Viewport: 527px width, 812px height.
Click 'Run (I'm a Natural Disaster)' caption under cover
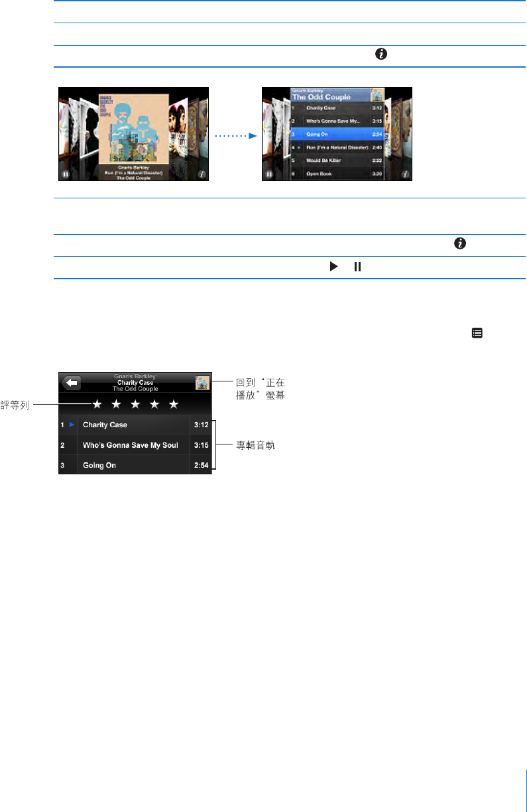point(133,172)
